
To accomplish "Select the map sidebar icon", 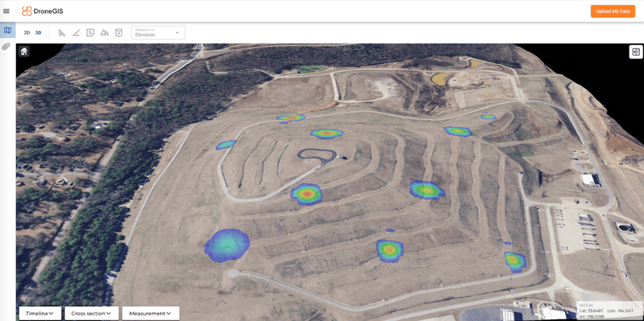I will [7, 31].
